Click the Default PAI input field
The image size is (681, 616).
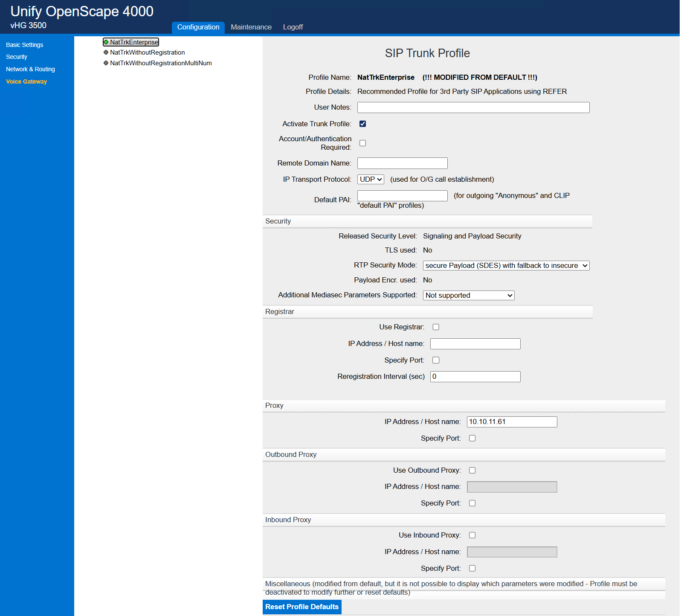[403, 196]
